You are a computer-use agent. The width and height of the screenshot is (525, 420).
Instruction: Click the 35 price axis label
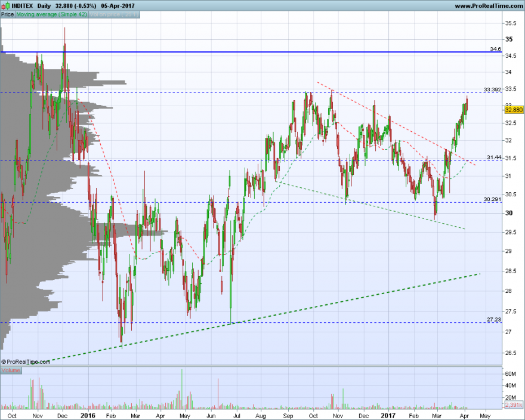(x=509, y=39)
